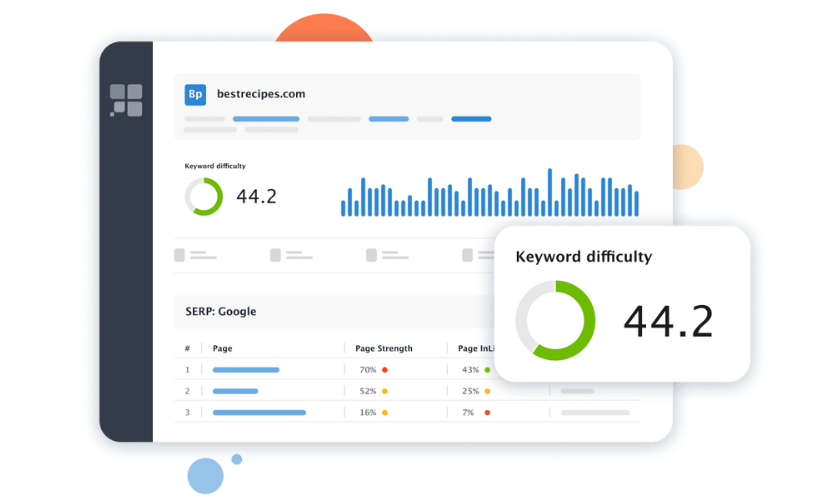Open the row 1 page link bar
The height and width of the screenshot is (500, 813).
[x=246, y=370]
